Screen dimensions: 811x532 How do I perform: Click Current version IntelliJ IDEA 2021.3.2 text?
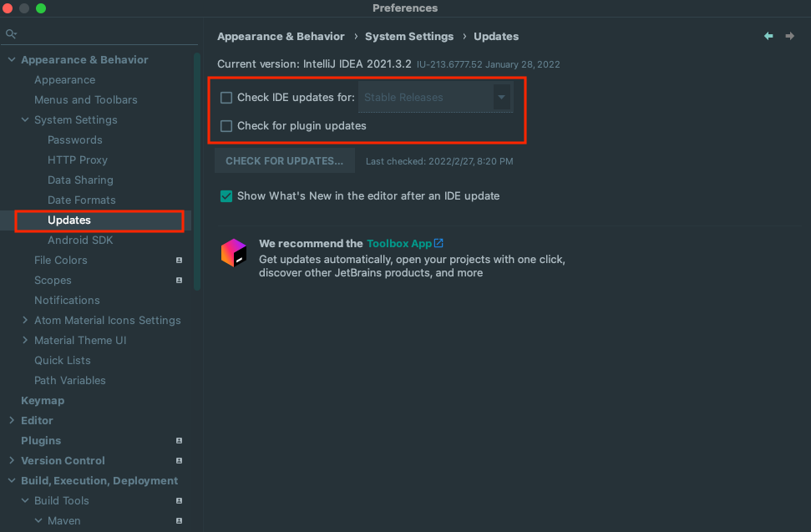pyautogui.click(x=314, y=64)
